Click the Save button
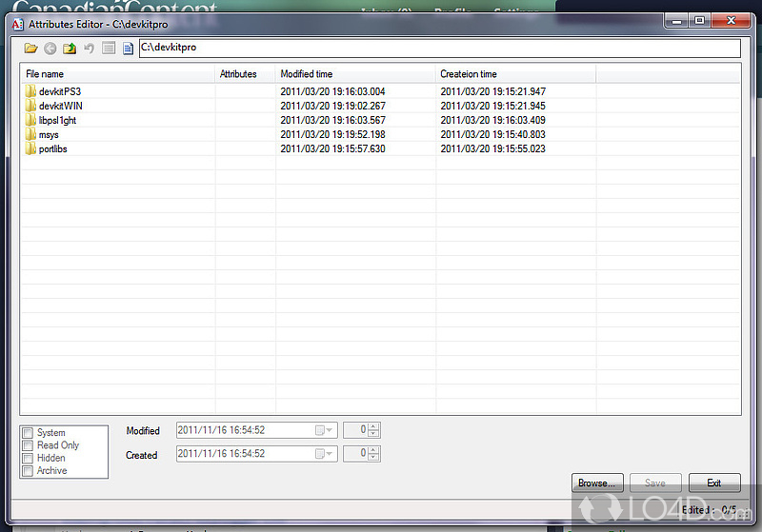The height and width of the screenshot is (532, 762). 655,483
